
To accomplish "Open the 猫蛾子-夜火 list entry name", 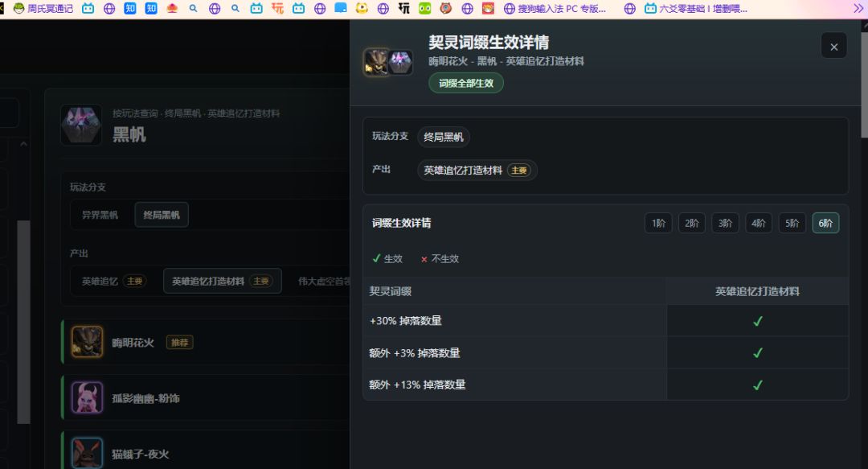I will coord(141,454).
